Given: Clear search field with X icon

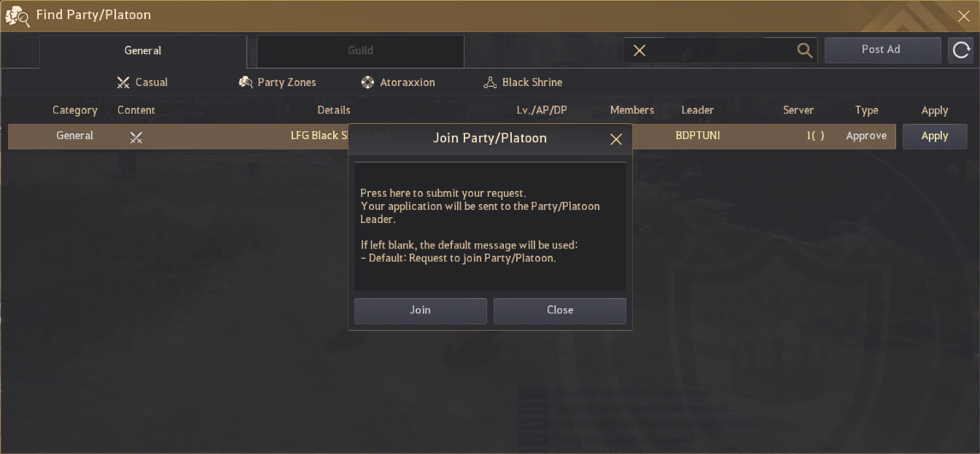Looking at the screenshot, I should [x=639, y=50].
